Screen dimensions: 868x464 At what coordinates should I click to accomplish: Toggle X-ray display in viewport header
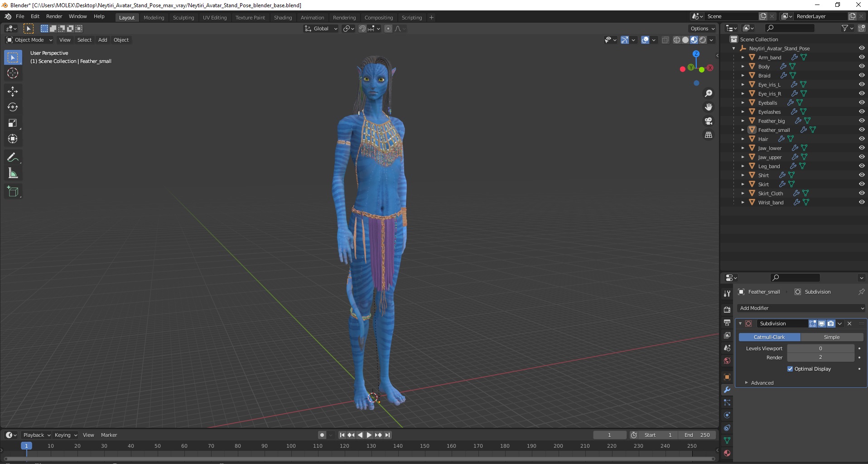click(665, 40)
